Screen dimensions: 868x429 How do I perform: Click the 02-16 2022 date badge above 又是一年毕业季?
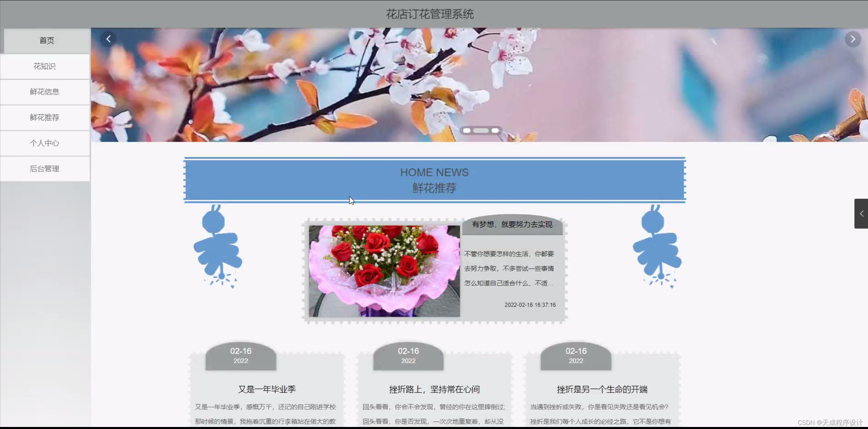tap(241, 355)
